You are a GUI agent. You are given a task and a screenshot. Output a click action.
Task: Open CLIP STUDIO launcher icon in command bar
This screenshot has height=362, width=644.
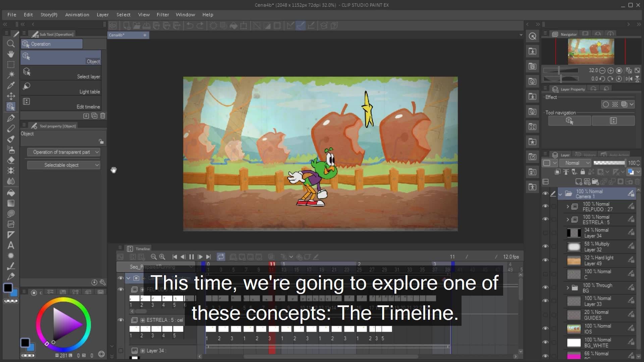coord(113,25)
